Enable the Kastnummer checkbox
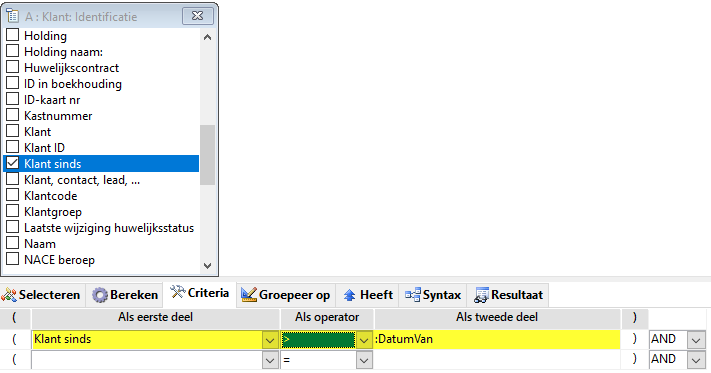711x373 pixels. click(x=13, y=115)
